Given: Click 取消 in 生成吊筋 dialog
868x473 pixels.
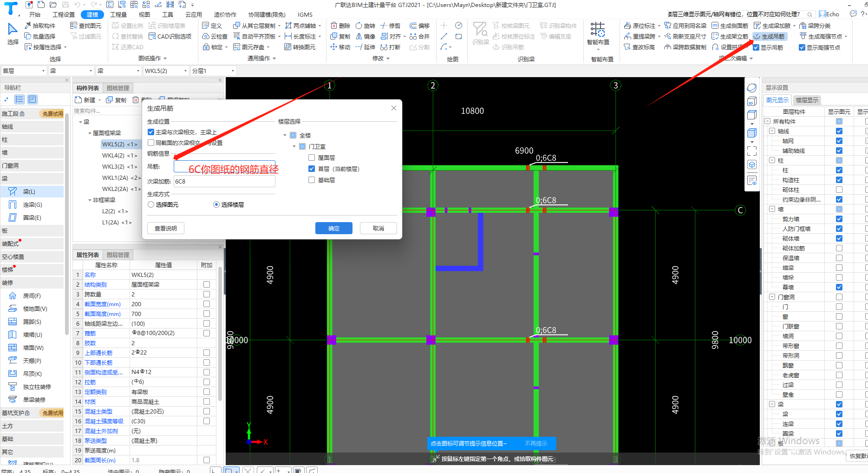Looking at the screenshot, I should [379, 228].
